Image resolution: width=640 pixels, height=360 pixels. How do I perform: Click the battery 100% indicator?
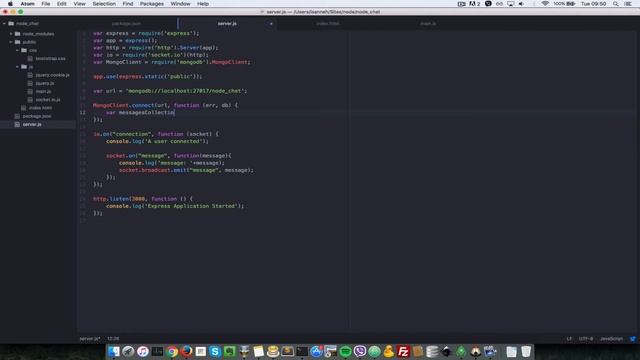click(x=564, y=4)
